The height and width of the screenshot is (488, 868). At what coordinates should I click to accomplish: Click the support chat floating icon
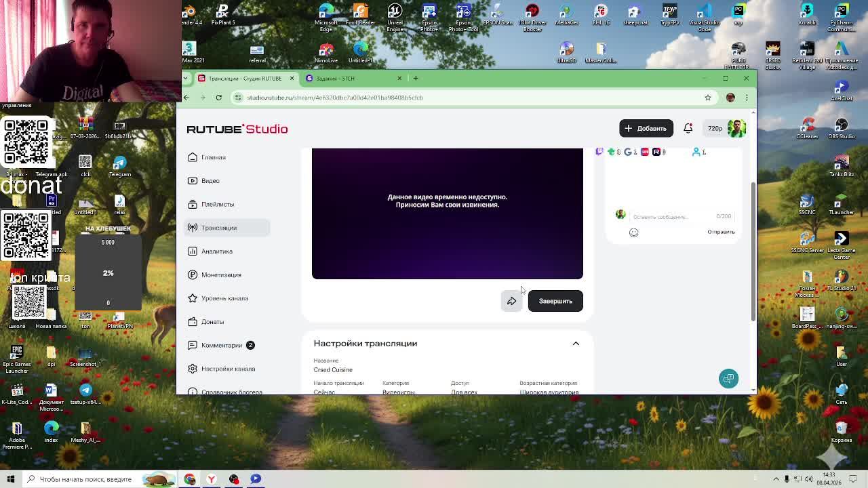728,378
